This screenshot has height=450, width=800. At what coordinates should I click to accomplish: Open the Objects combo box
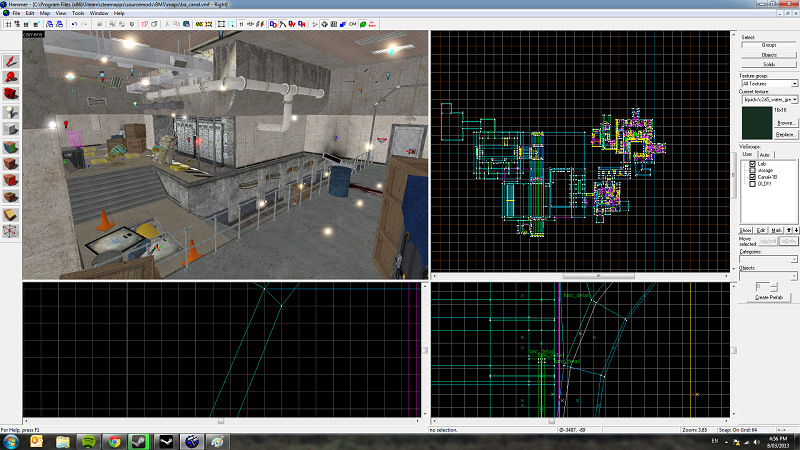click(768, 276)
